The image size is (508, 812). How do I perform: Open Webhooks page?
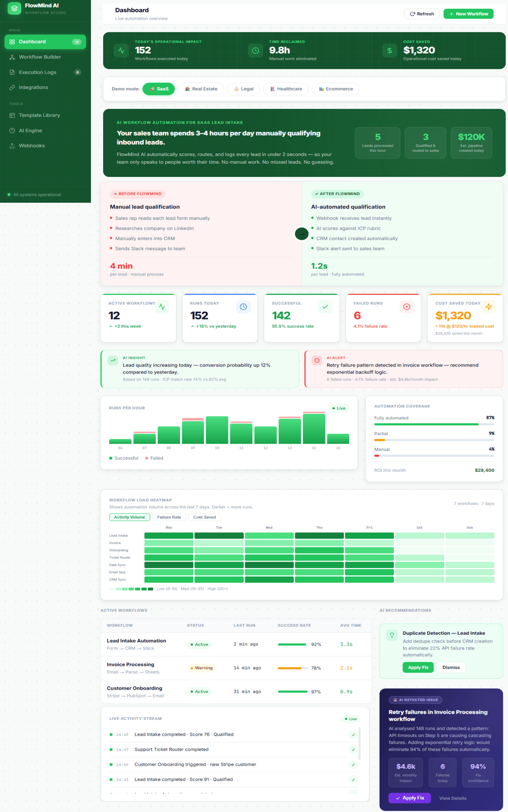tap(45, 146)
